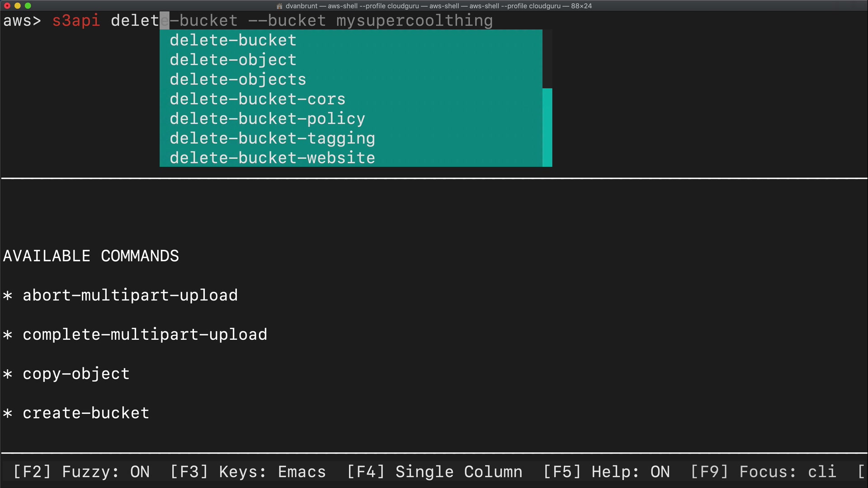This screenshot has height=488, width=868.
Task: Close the aws-shell terminal window
Action: (7, 6)
